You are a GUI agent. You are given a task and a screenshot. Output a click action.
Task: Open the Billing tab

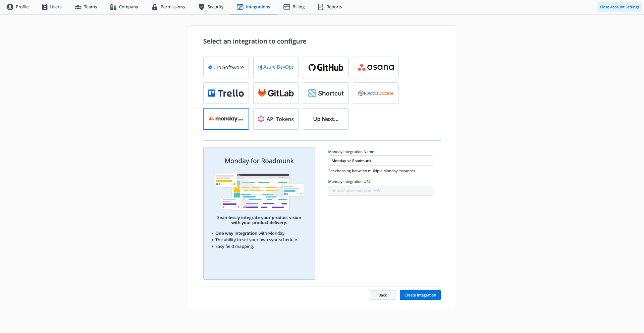click(x=294, y=7)
